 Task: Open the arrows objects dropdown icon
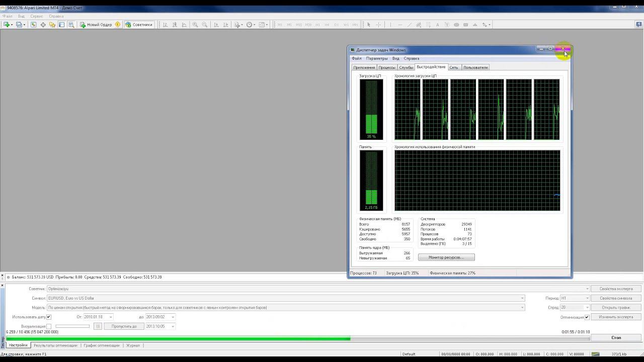coord(486,25)
